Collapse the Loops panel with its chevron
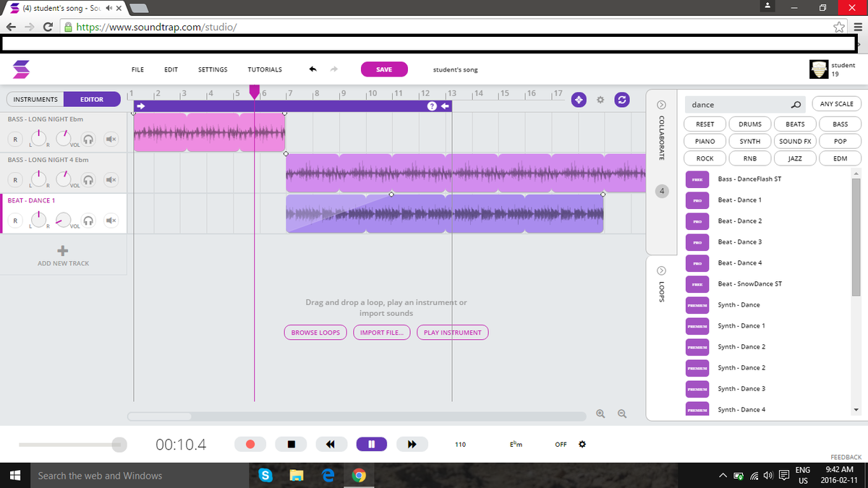Image resolution: width=868 pixels, height=488 pixels. (661, 270)
